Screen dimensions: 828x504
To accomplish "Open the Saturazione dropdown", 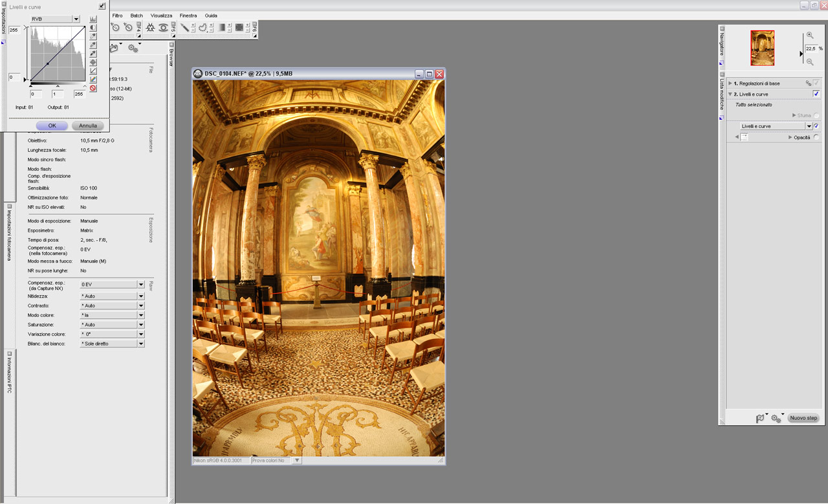I will tap(141, 325).
